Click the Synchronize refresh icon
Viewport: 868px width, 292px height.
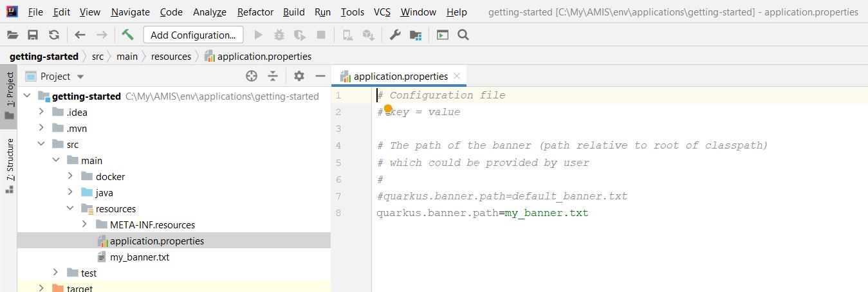tap(54, 35)
